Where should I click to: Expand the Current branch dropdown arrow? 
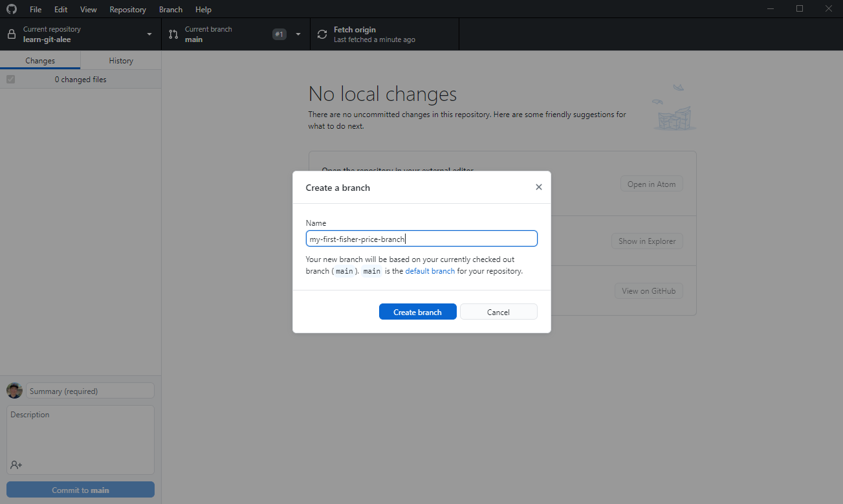298,34
